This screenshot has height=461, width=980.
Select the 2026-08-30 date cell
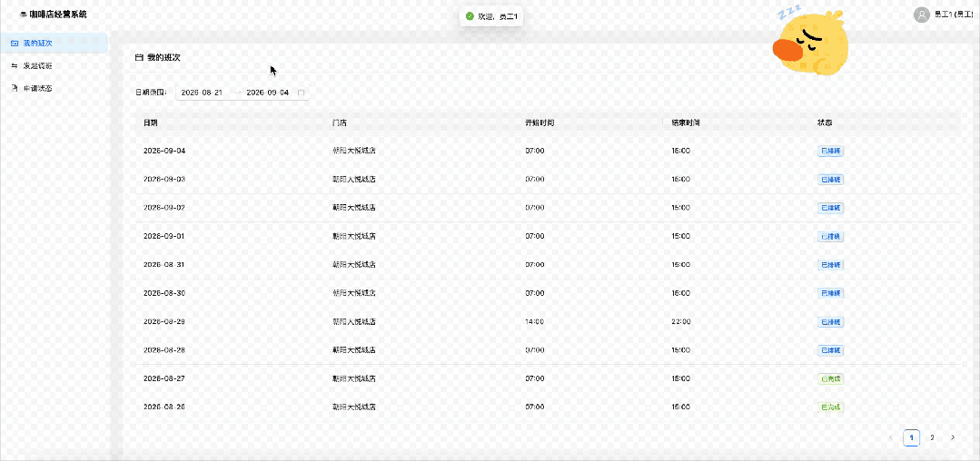[x=164, y=293]
